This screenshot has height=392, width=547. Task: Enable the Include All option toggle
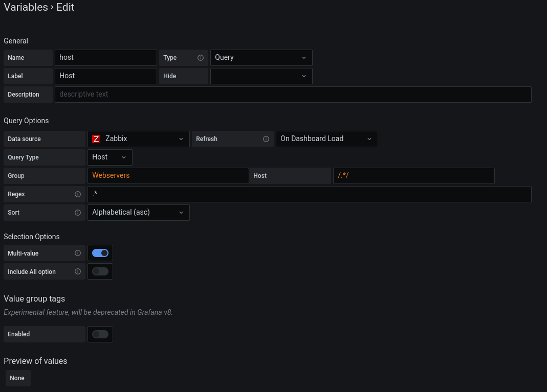click(x=100, y=271)
